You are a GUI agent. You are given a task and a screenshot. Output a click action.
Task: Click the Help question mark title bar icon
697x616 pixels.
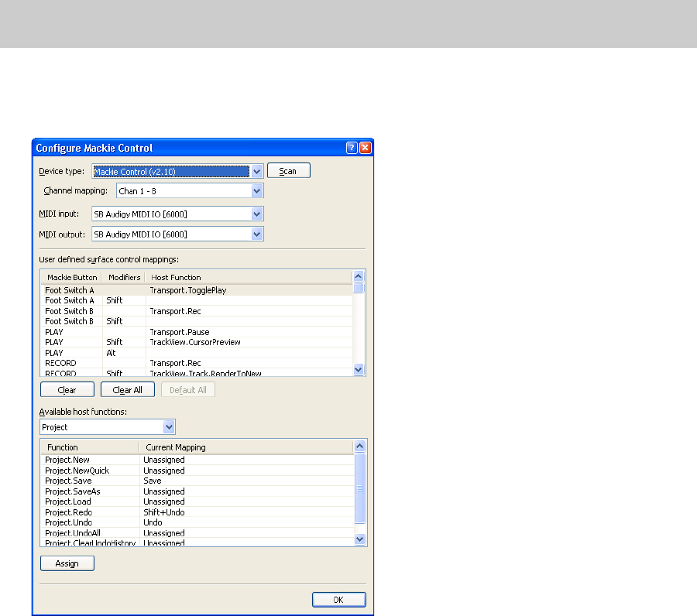point(352,148)
